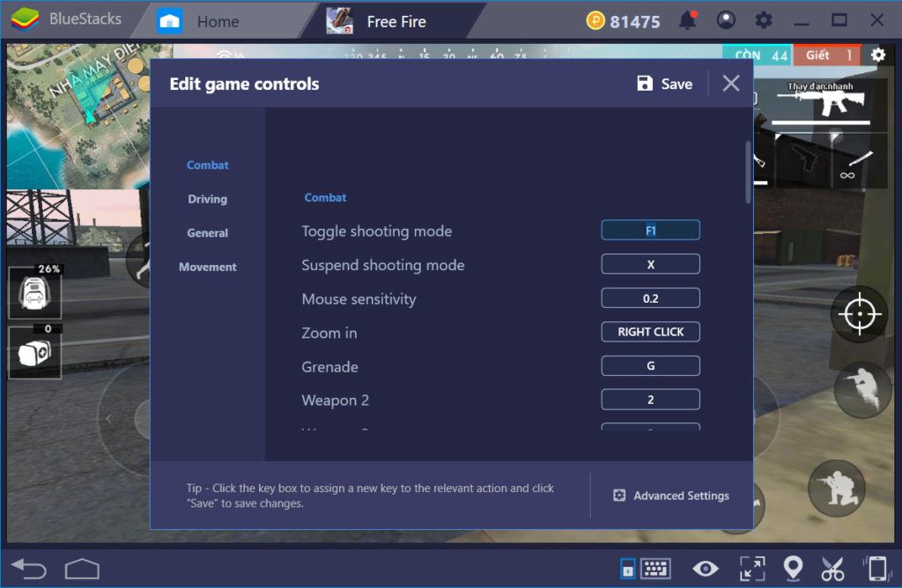The image size is (902, 588).
Task: Open Advanced Settings
Action: pos(670,496)
